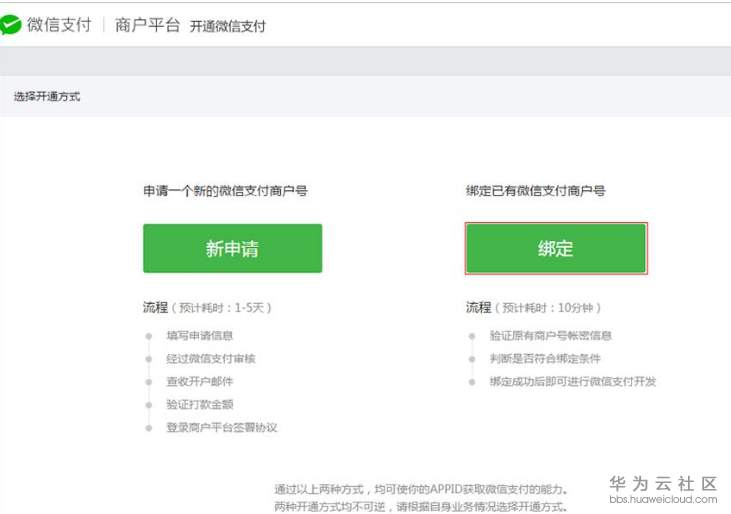Click the 微信支付 brand text
731x514 pixels.
coord(59,25)
